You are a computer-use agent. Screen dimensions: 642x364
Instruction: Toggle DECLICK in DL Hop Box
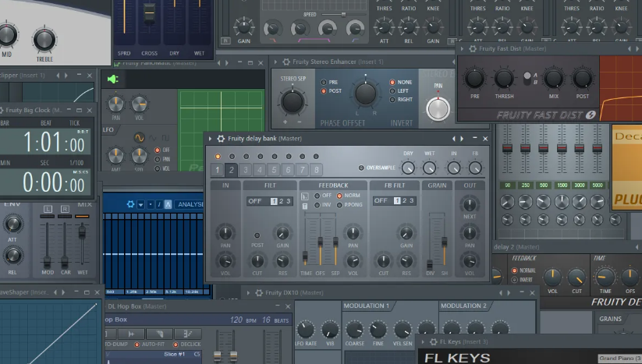176,345
